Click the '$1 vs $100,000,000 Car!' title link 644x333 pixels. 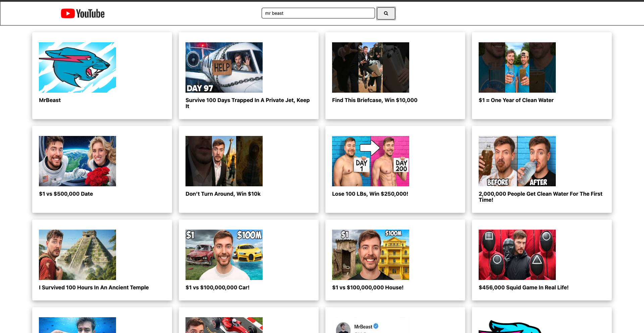217,287
